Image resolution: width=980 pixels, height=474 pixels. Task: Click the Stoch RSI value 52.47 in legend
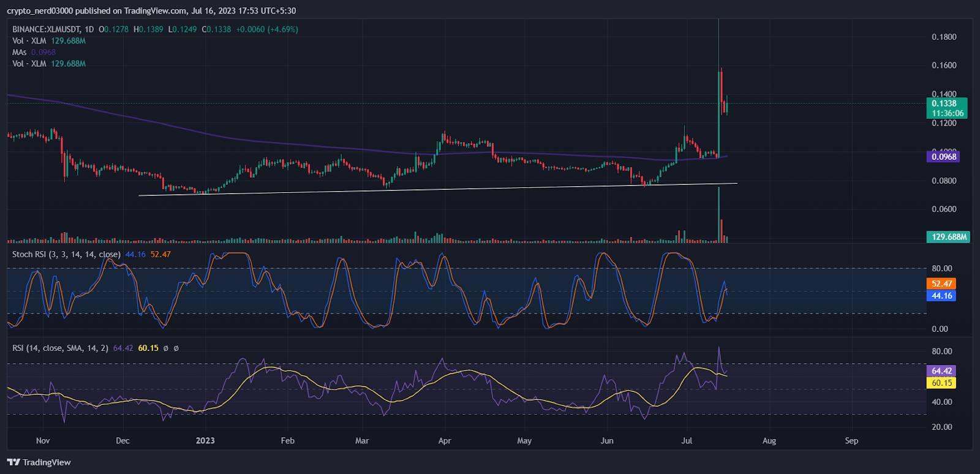click(x=160, y=254)
